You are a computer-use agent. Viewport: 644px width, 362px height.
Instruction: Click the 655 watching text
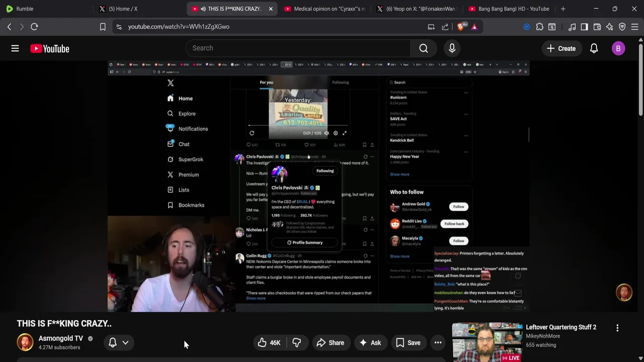click(x=541, y=345)
